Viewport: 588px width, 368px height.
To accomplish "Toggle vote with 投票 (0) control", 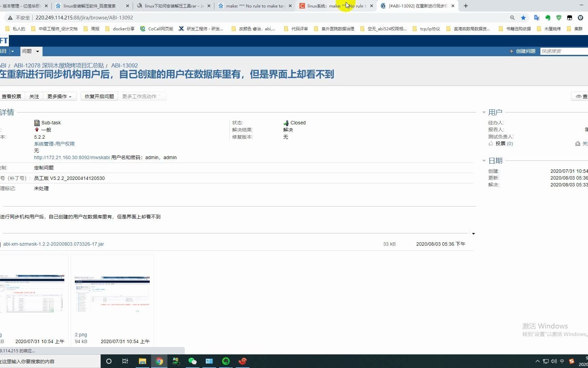I will pos(503,143).
